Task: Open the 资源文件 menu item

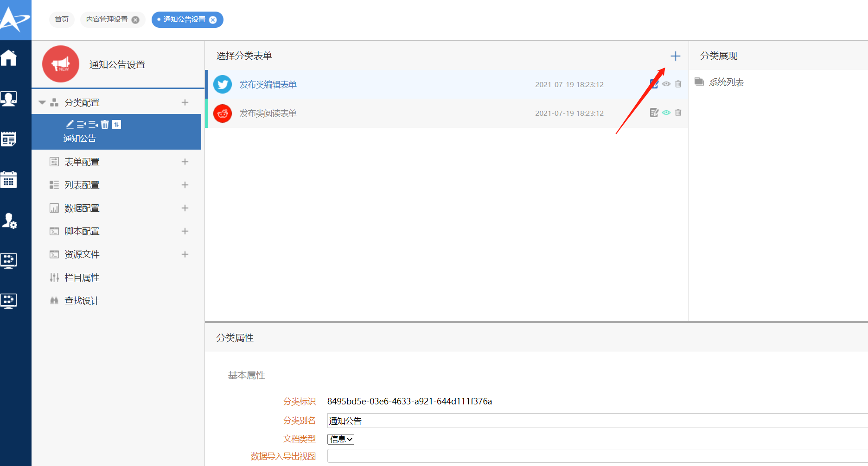Action: pos(82,254)
